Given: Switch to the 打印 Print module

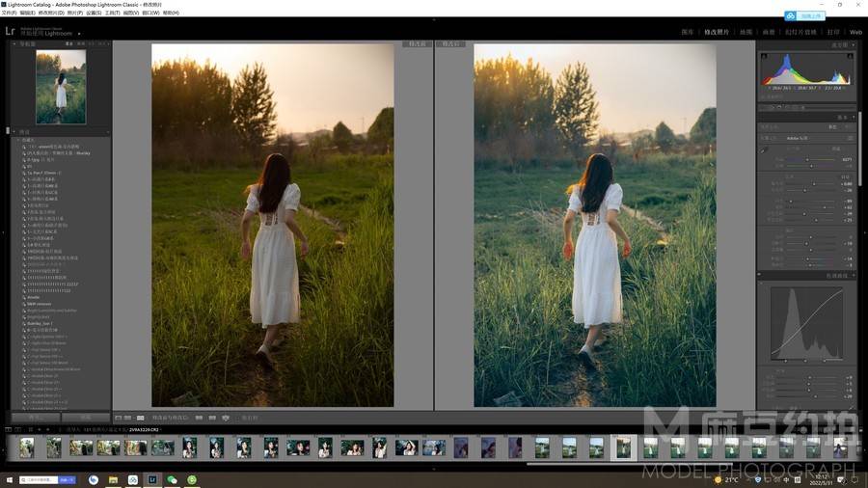Looking at the screenshot, I should [833, 32].
